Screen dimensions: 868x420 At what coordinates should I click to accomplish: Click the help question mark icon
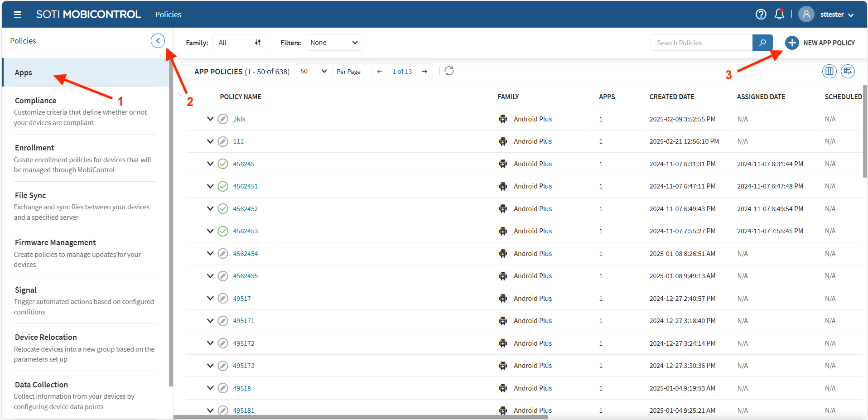pyautogui.click(x=761, y=14)
